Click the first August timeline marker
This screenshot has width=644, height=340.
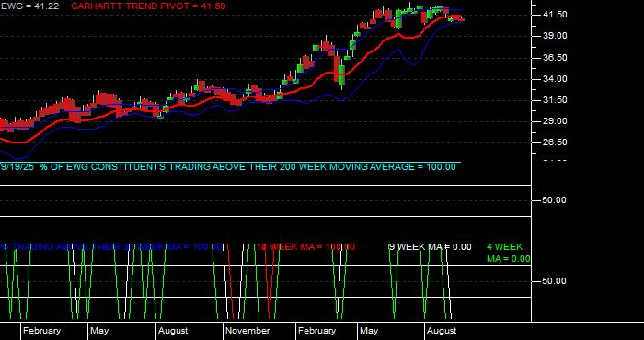pos(173,331)
